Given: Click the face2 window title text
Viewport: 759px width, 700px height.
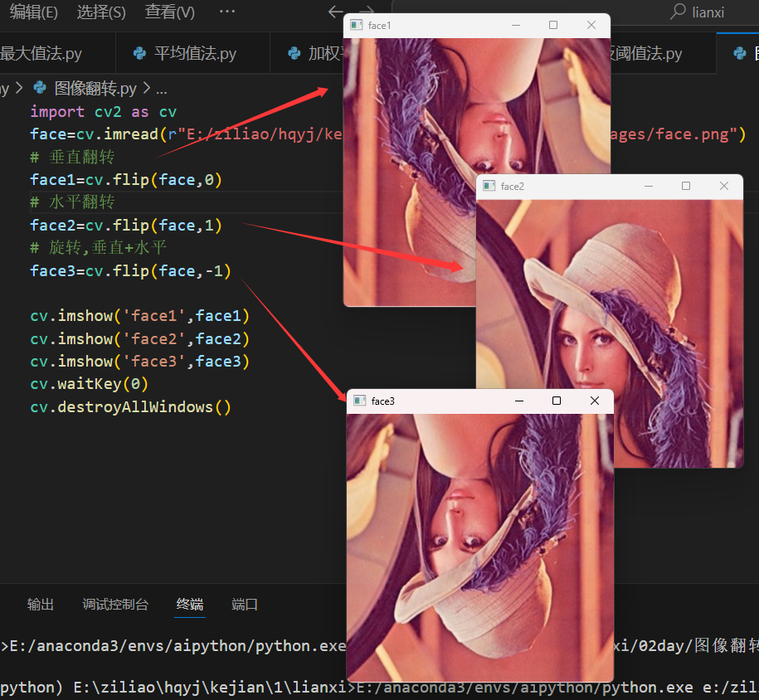Looking at the screenshot, I should pos(512,187).
